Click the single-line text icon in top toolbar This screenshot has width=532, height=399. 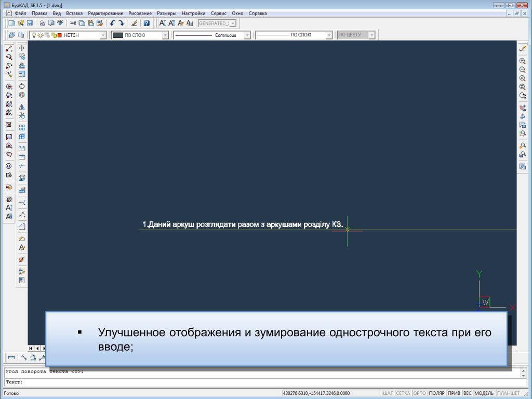[163, 23]
